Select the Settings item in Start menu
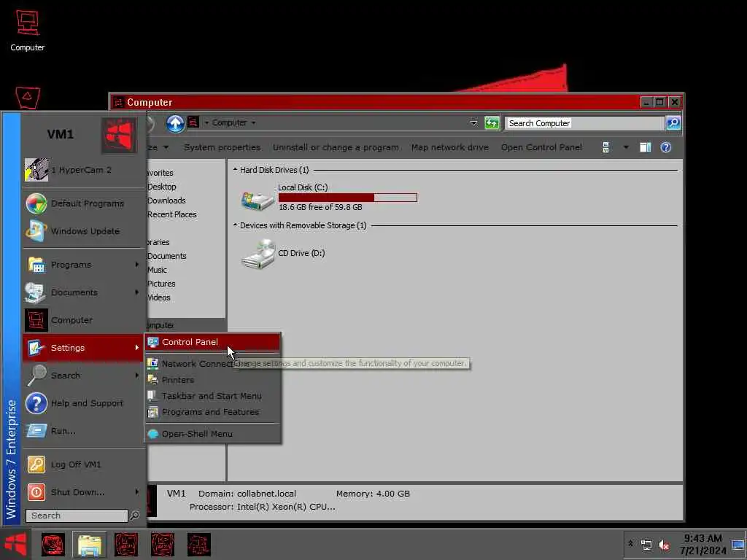Viewport: 747px width, 560px height. [83, 348]
